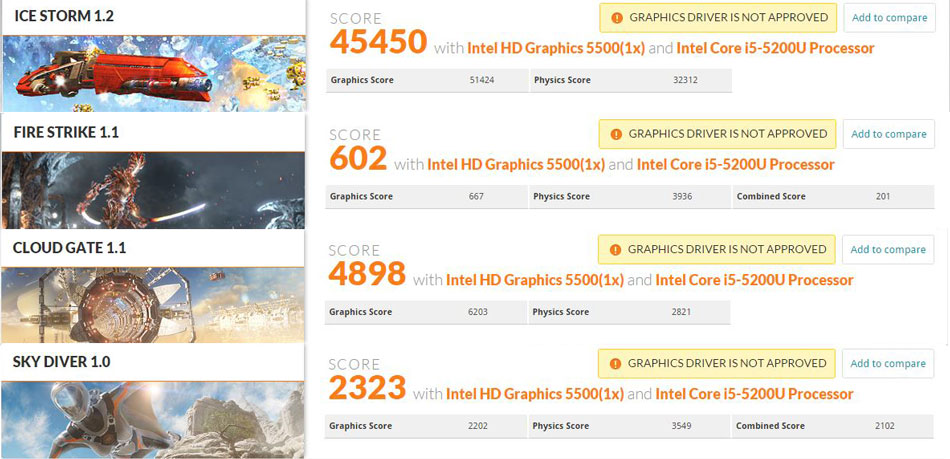950x459 pixels.
Task: Open the Sky Diver wingsuit thumbnail
Action: 153,420
